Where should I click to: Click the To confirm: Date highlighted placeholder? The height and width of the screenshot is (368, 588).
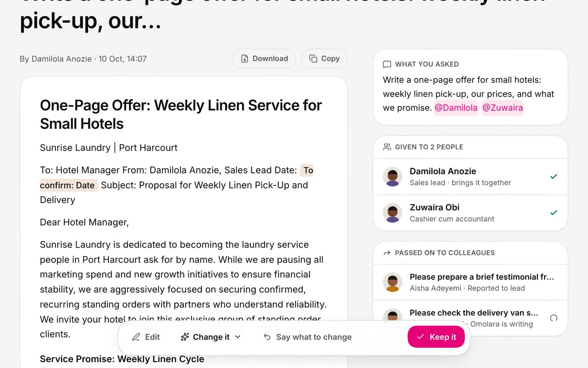tap(176, 177)
